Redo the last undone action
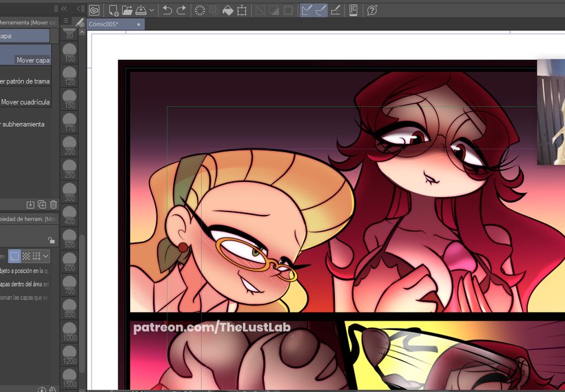The width and height of the screenshot is (565, 392). point(181,10)
